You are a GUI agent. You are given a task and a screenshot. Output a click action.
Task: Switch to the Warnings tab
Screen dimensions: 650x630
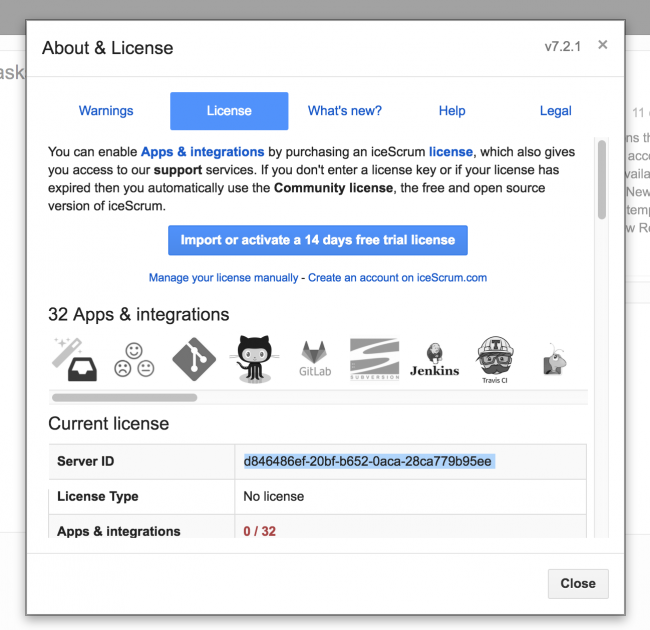[106, 111]
